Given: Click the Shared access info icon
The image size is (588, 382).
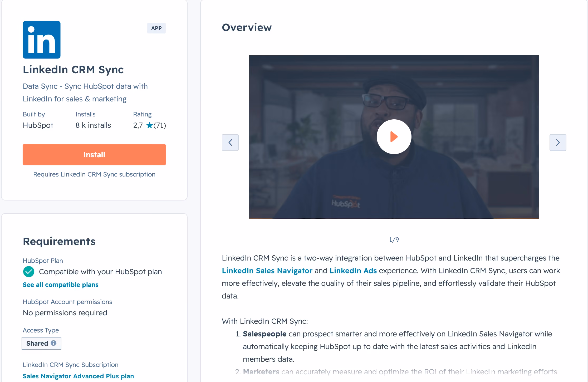Looking at the screenshot, I should (53, 343).
